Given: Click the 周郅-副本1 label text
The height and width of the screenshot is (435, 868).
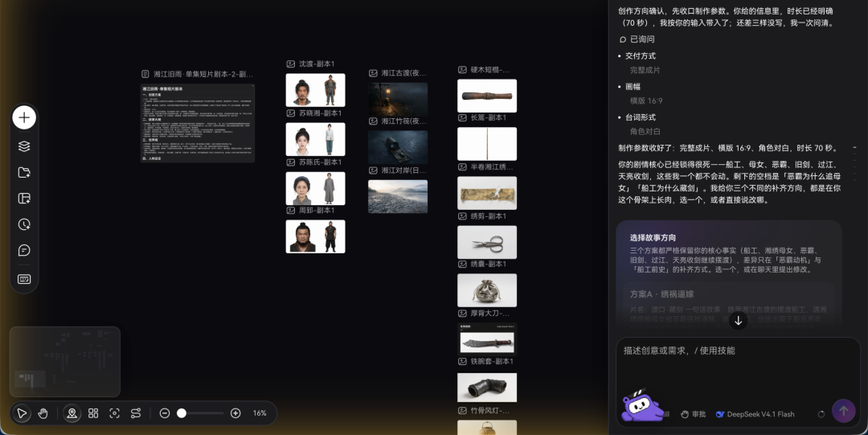Looking at the screenshot, I should point(317,211).
